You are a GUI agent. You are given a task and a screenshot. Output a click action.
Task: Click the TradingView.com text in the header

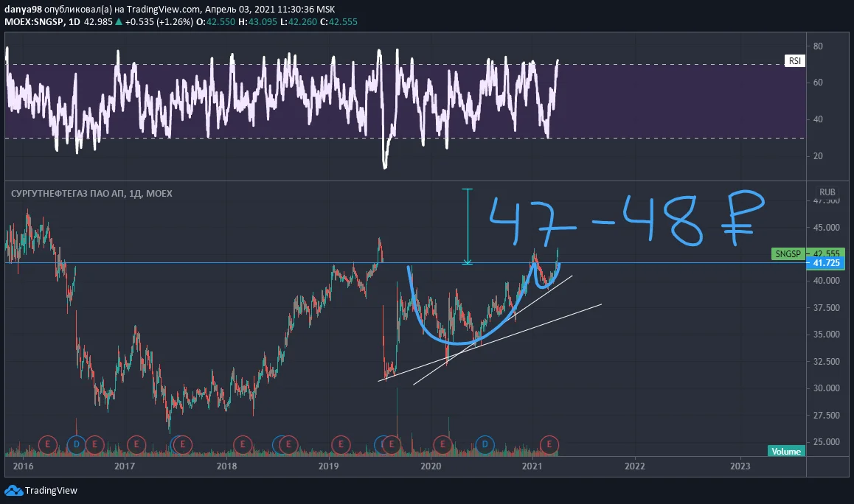[164, 10]
